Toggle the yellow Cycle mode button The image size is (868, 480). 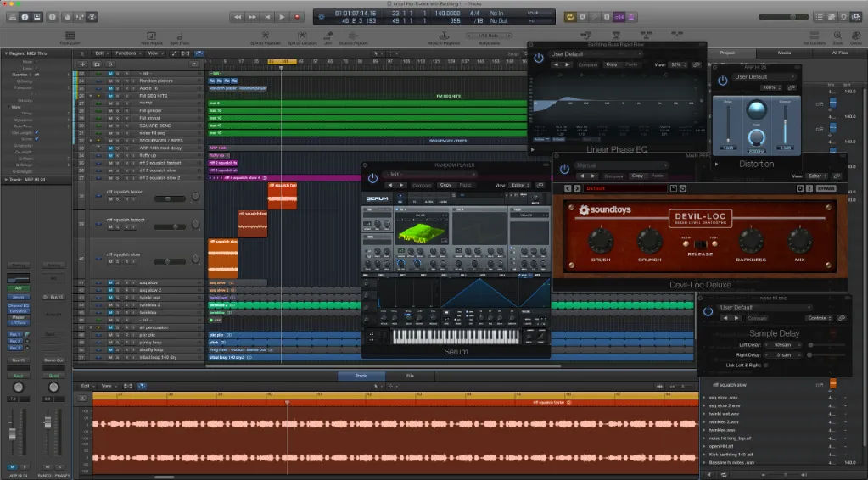pyautogui.click(x=569, y=17)
